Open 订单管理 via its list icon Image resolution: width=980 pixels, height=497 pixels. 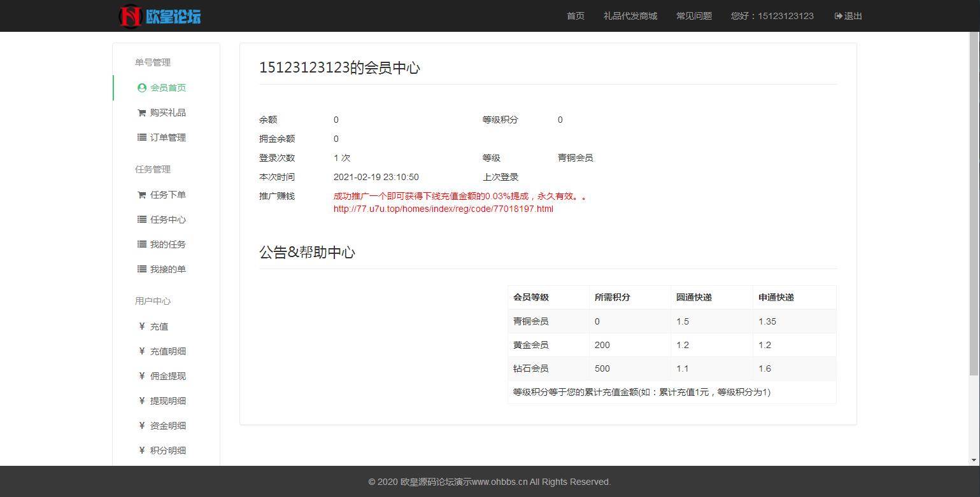coord(141,137)
